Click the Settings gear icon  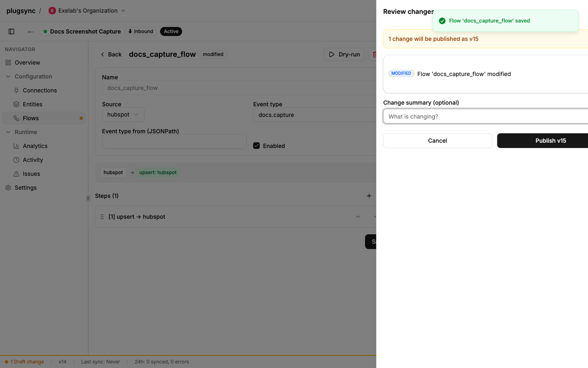point(8,188)
